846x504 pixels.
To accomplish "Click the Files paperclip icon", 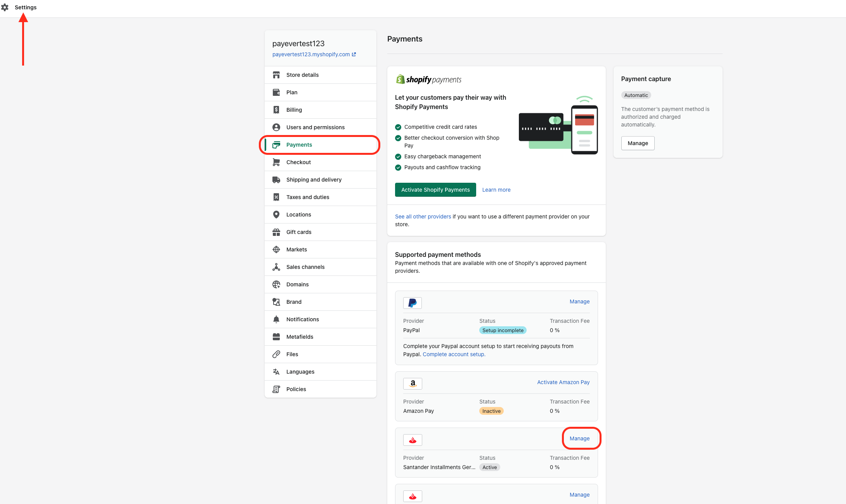I will 276,354.
